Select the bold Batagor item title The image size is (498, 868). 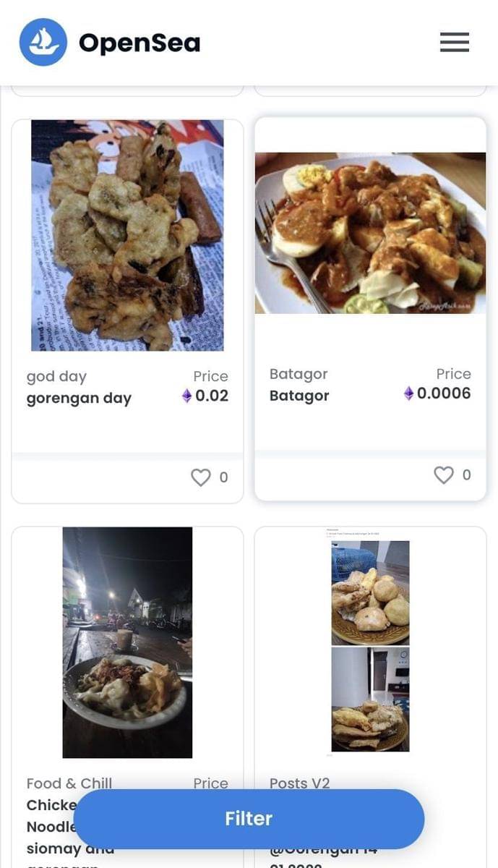coord(299,396)
